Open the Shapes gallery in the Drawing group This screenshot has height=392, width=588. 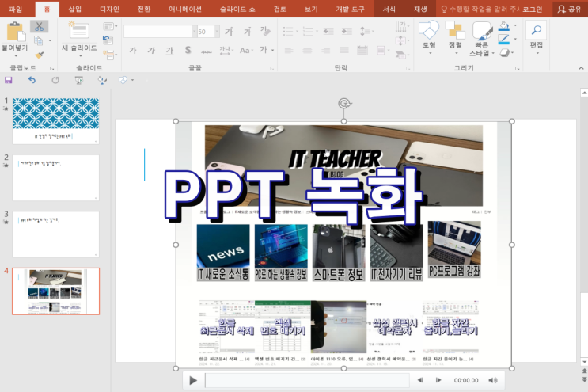tap(428, 31)
